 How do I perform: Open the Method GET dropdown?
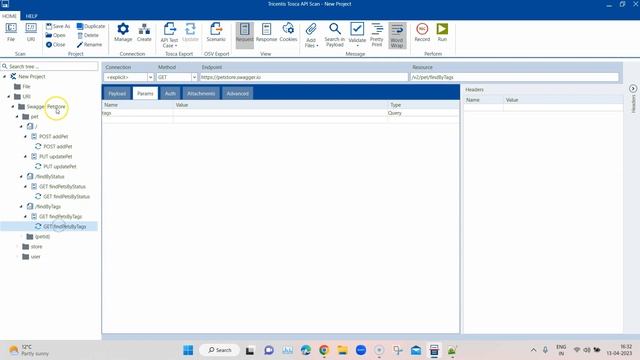click(x=194, y=77)
